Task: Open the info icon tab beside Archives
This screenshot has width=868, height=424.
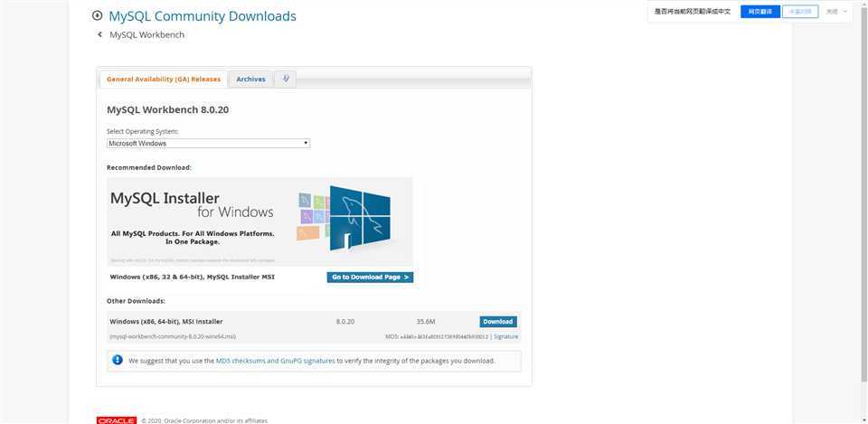Action: click(286, 80)
